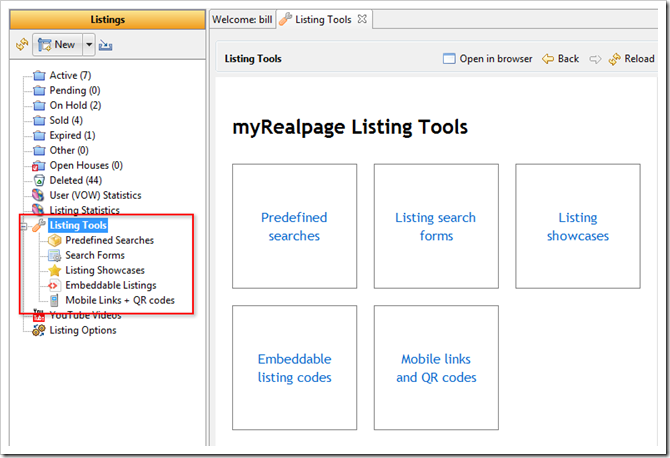Open the Listing showcases tile link

point(578,226)
